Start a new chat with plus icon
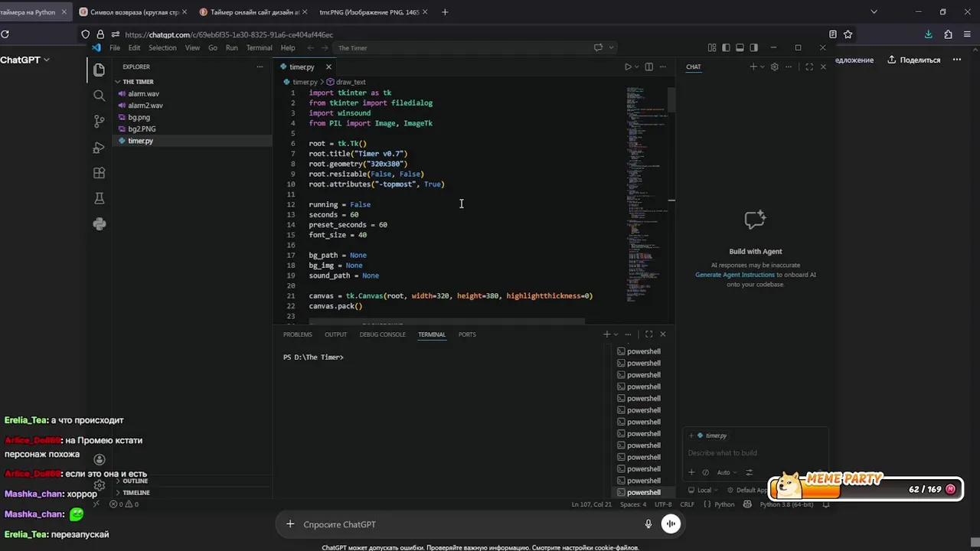 [x=753, y=67]
